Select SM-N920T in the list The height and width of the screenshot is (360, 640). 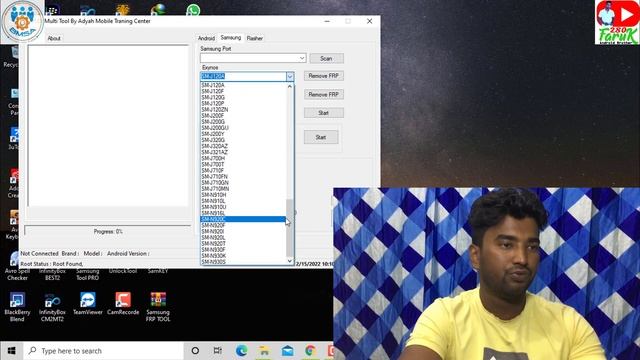(x=243, y=244)
